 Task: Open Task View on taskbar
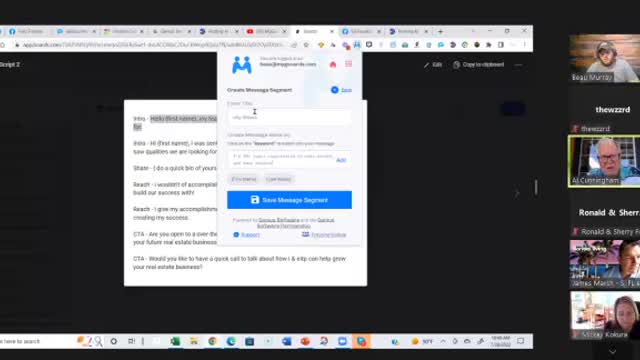pos(131,341)
